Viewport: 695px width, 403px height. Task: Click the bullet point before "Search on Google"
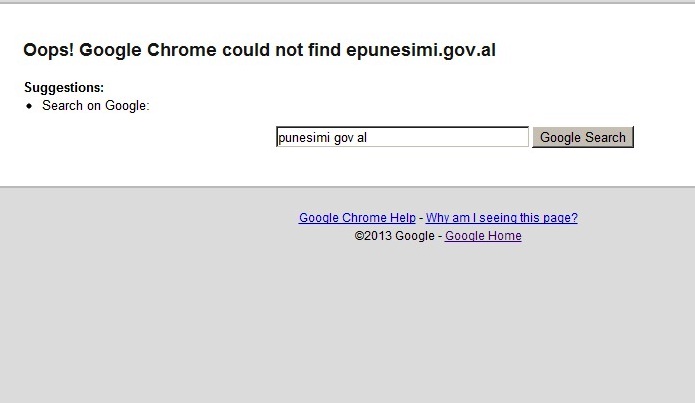tap(29, 106)
